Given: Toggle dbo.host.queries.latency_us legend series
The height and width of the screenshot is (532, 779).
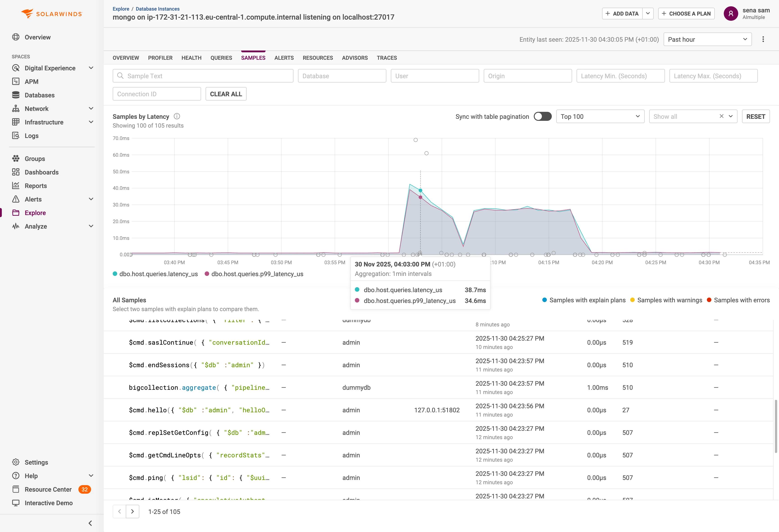Looking at the screenshot, I should pyautogui.click(x=156, y=274).
